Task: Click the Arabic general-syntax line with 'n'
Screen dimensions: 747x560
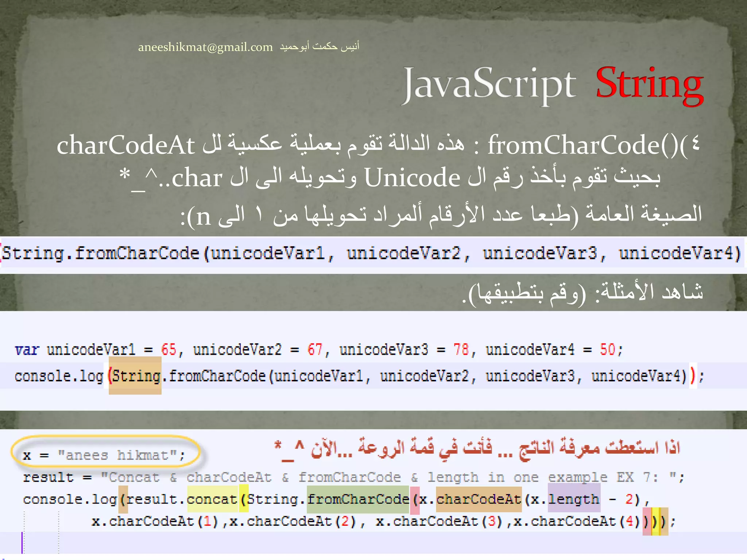Action: (441, 215)
